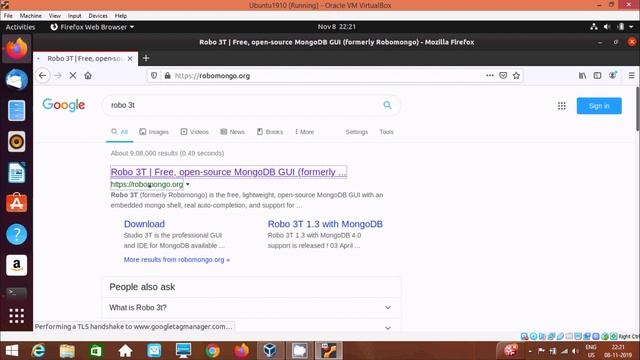
Task: Open VirtualBox Input menu
Action: coord(74,16)
